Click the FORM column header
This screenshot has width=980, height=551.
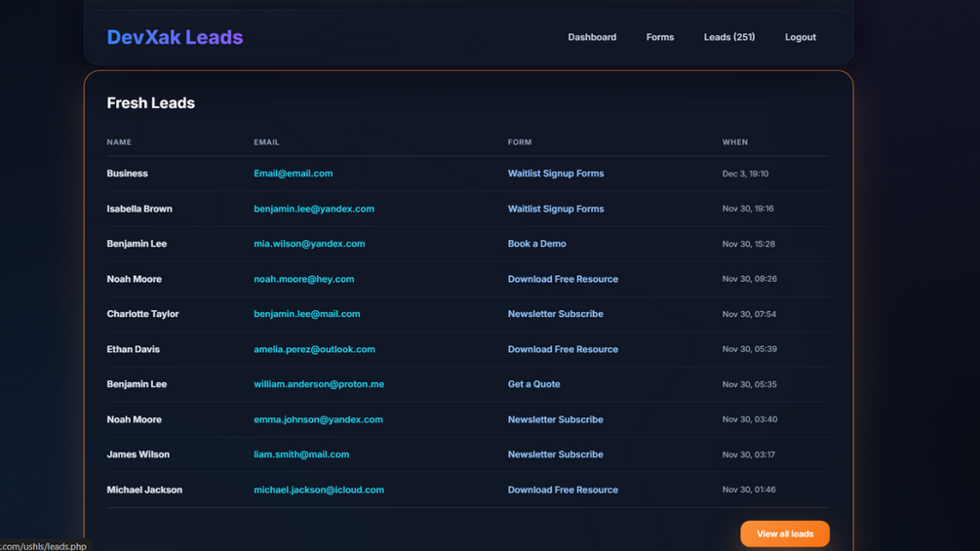pyautogui.click(x=520, y=142)
